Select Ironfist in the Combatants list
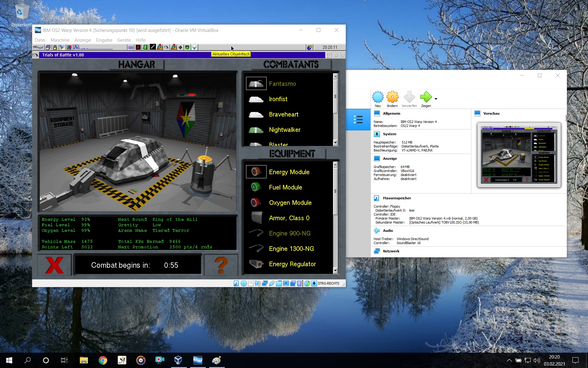 [278, 99]
